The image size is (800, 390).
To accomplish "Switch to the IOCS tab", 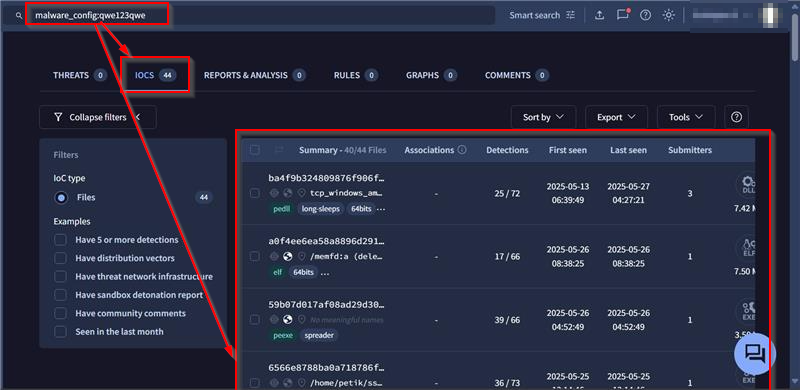I will [155, 75].
